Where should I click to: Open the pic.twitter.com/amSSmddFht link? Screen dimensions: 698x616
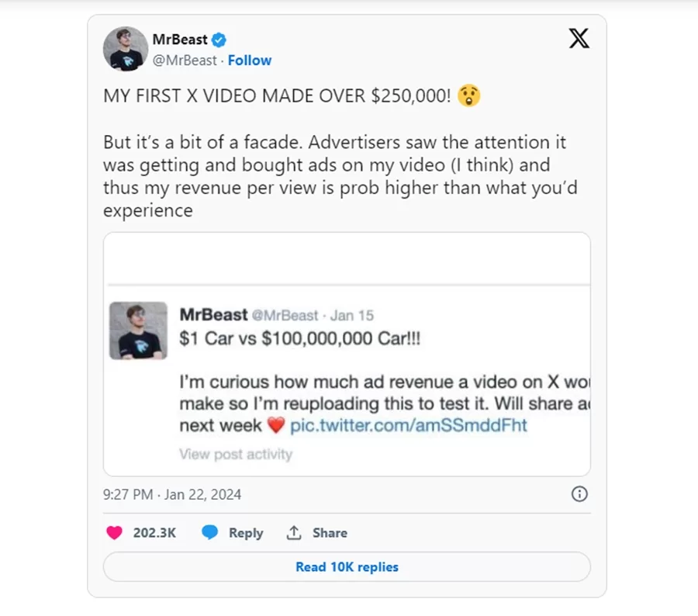coord(408,426)
